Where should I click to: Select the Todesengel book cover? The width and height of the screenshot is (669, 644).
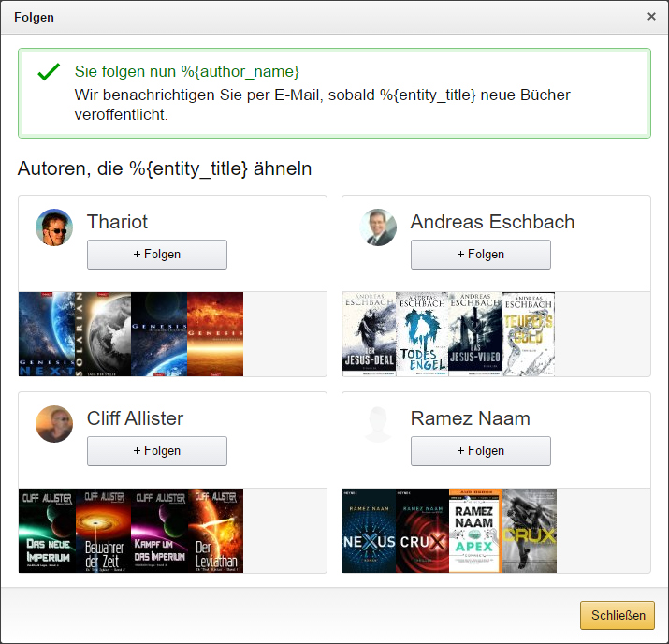point(422,334)
